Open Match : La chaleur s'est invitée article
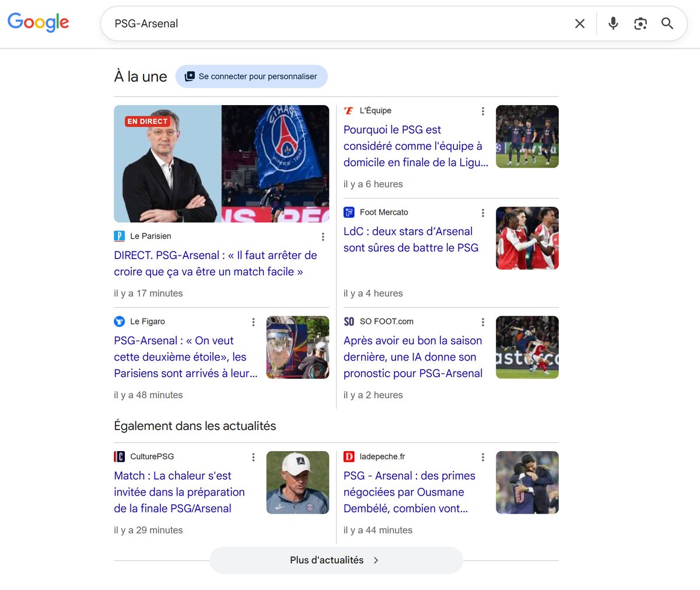 tap(179, 492)
